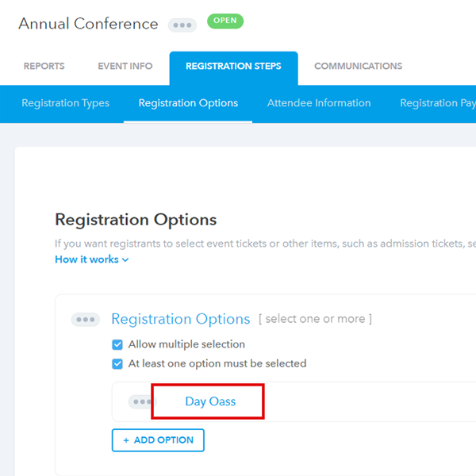
Task: Open the ellipsis menu beside Annual Conference
Action: [x=182, y=25]
